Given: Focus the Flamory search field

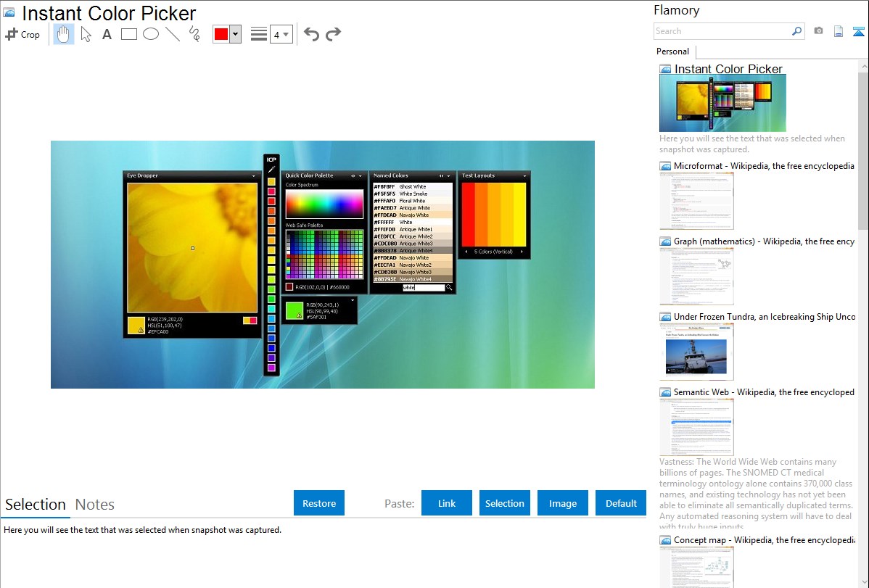Looking at the screenshot, I should [722, 31].
